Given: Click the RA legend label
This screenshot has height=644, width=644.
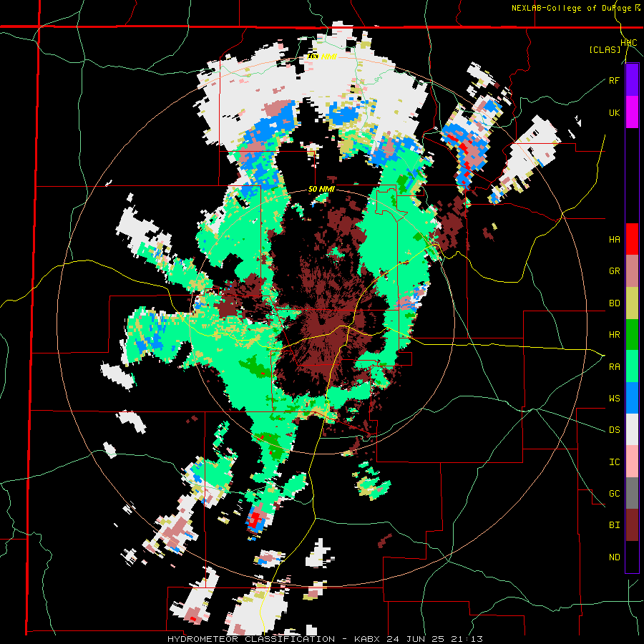Looking at the screenshot, I should pos(614,367).
